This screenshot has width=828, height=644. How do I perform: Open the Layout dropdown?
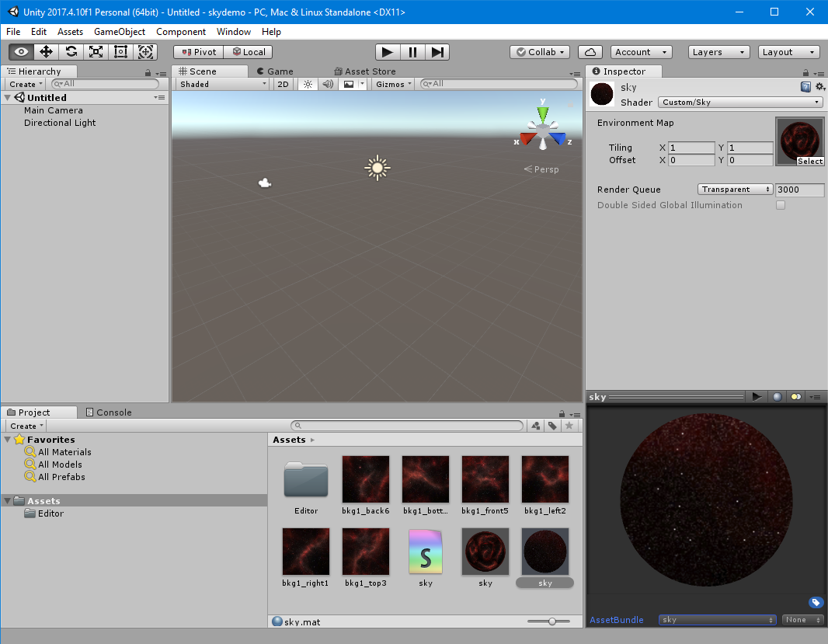tap(789, 52)
